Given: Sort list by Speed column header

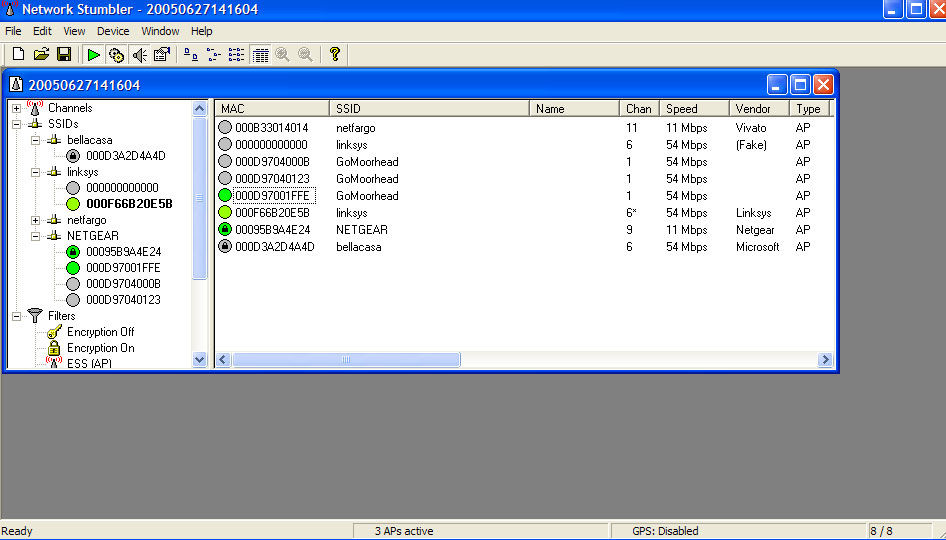Looking at the screenshot, I should coord(694,109).
